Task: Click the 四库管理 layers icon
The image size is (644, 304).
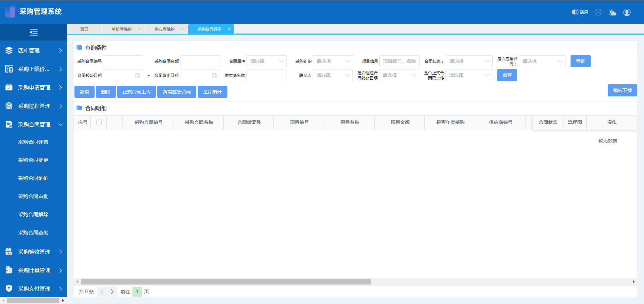Action: click(9, 50)
